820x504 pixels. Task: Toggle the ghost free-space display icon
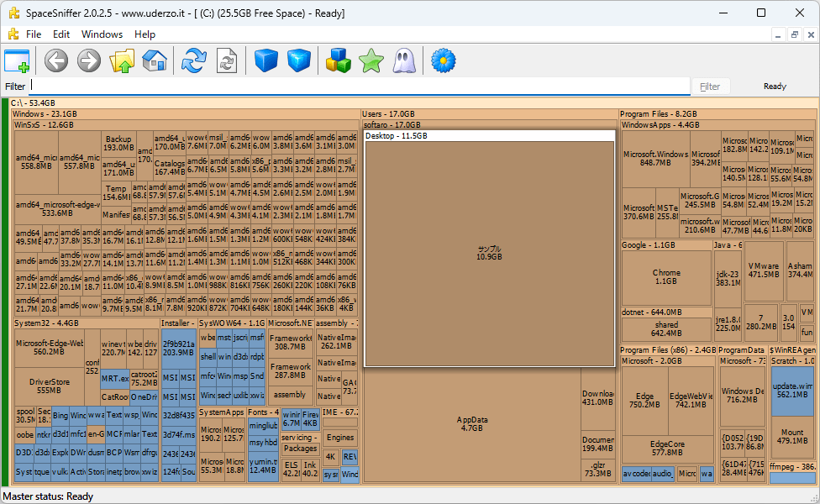coord(404,60)
